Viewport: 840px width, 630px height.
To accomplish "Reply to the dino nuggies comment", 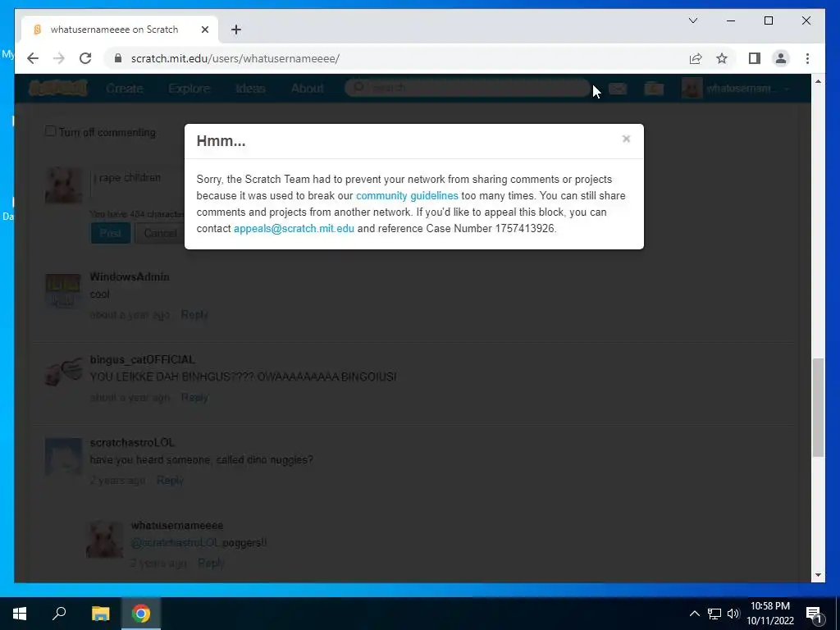I will [170, 480].
